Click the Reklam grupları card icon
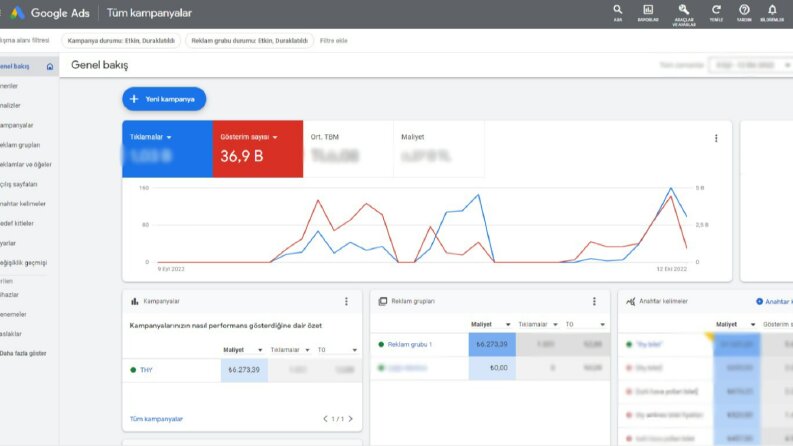 point(383,301)
